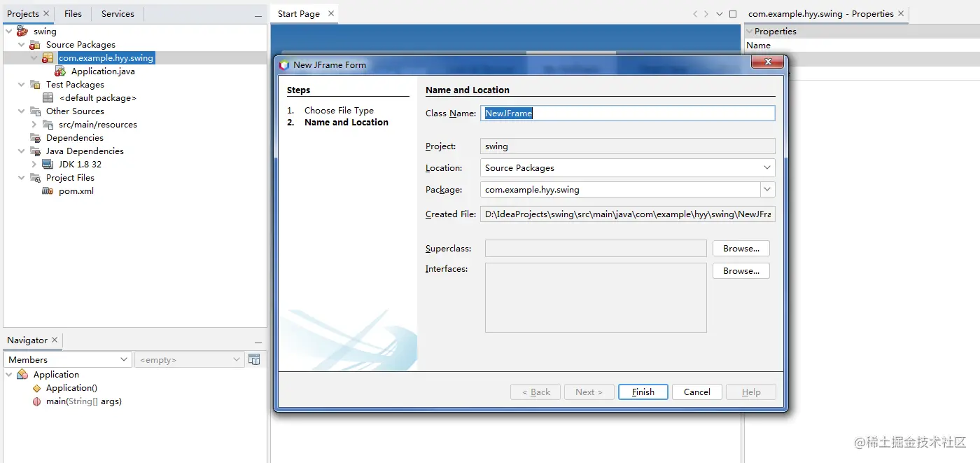Switch to the Services tab
Viewport: 980px width, 463px height.
click(x=118, y=14)
